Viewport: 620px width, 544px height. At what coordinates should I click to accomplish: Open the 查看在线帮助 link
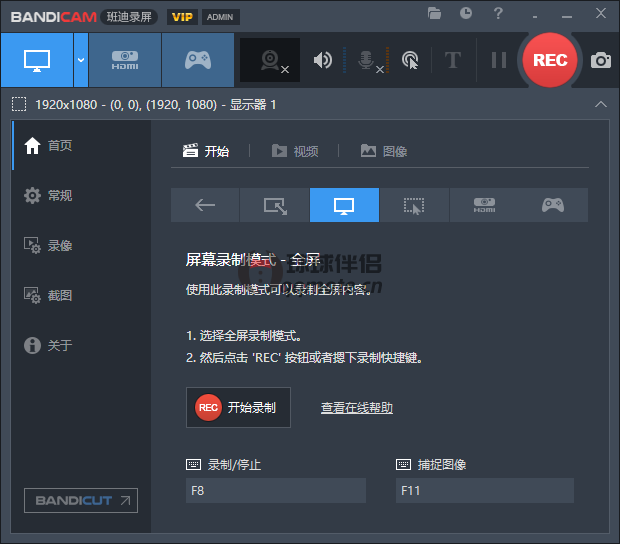pyautogui.click(x=356, y=408)
